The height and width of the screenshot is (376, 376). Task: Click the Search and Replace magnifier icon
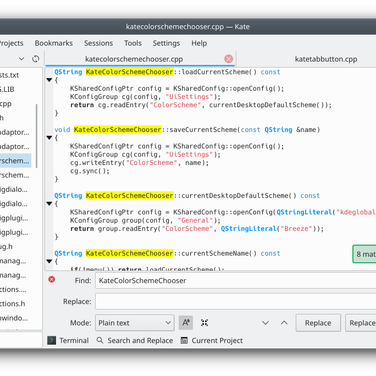pyautogui.click(x=100, y=340)
